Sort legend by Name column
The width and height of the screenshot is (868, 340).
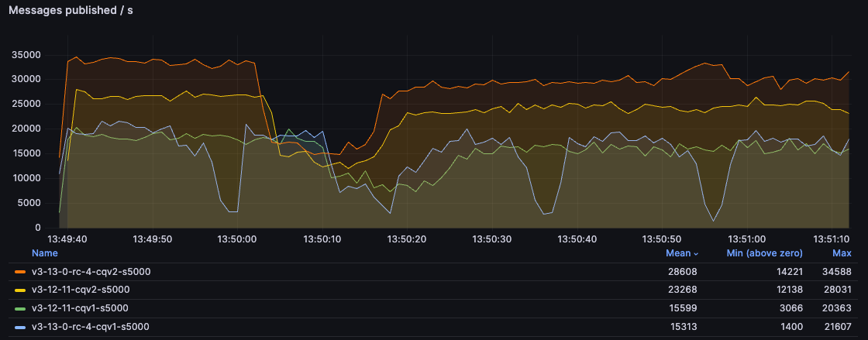click(44, 253)
